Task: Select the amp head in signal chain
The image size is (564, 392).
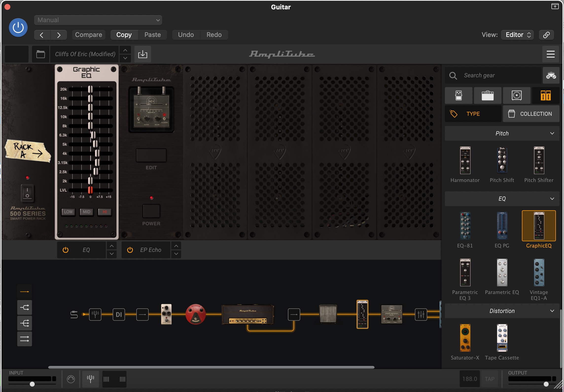Action: tap(248, 314)
